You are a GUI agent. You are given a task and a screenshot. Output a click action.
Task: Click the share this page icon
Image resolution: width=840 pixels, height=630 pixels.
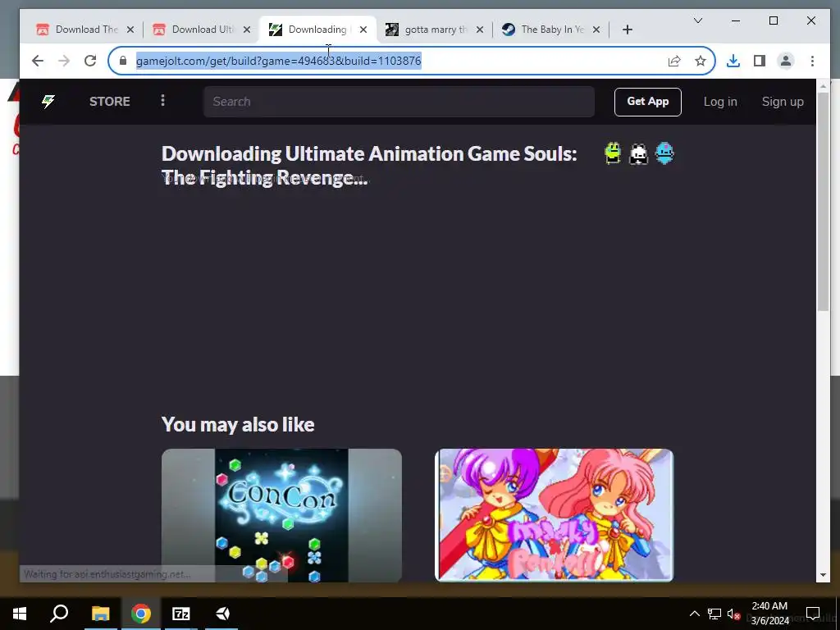point(674,61)
